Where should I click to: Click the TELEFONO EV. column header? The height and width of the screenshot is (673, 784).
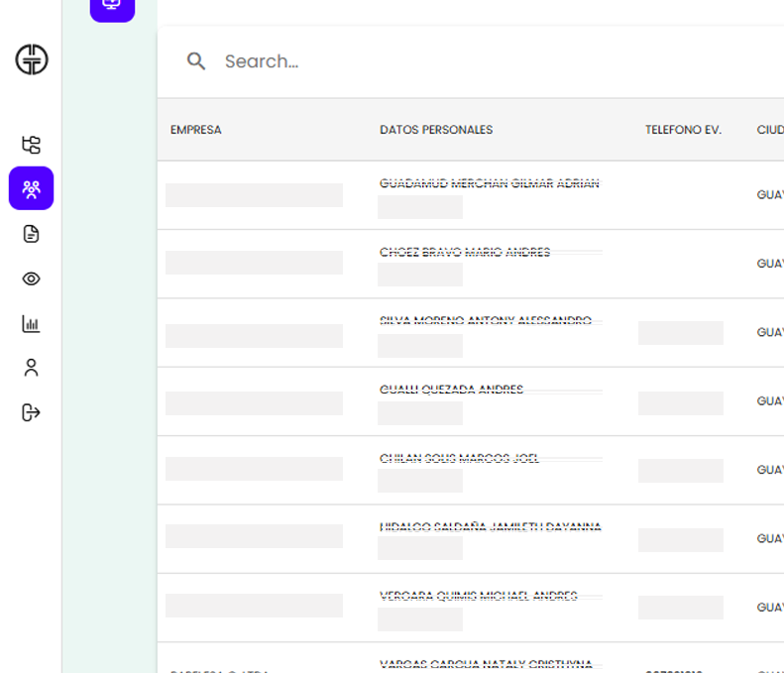(683, 130)
